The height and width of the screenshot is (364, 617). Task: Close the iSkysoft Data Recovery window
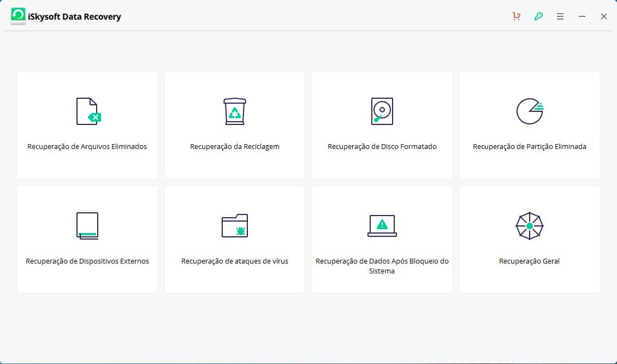pyautogui.click(x=603, y=16)
